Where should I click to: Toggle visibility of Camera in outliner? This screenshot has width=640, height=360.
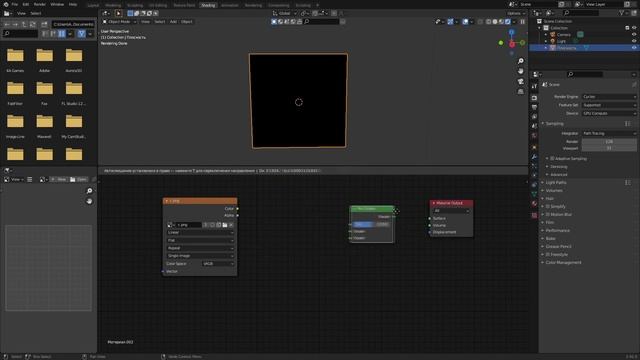click(x=634, y=35)
